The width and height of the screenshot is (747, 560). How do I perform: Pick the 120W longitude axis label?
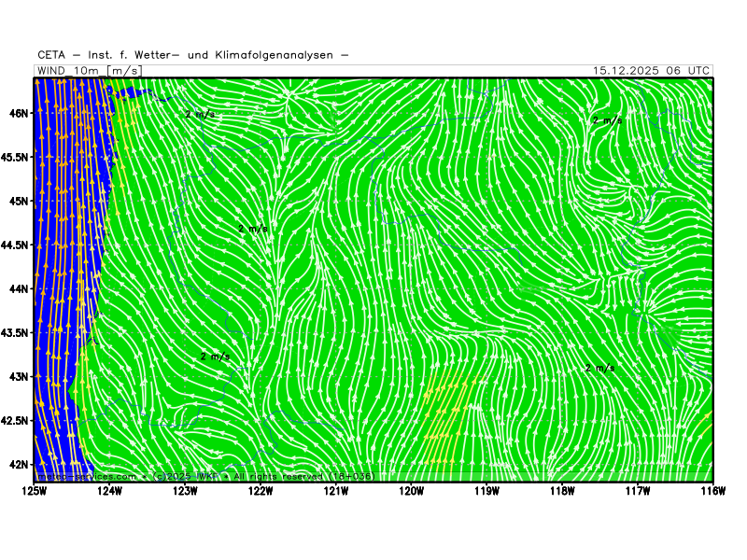411,490
